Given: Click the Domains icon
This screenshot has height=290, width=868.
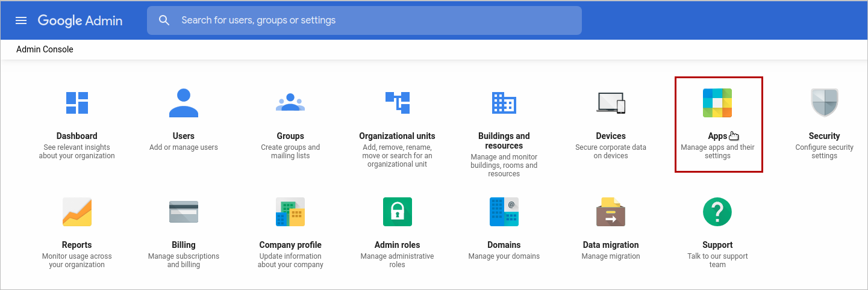Looking at the screenshot, I should [x=504, y=212].
